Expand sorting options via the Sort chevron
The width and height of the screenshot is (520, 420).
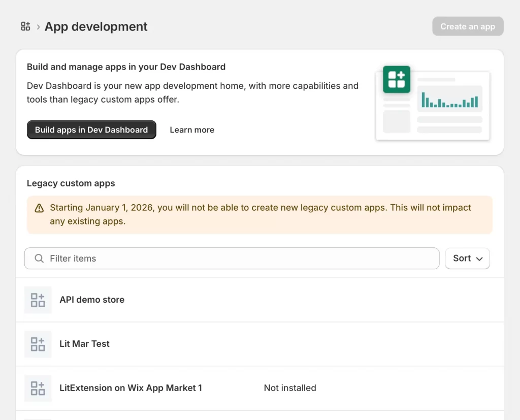[x=478, y=259]
